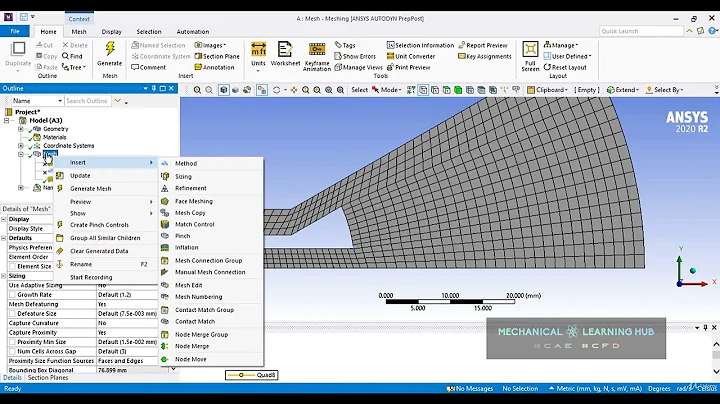Viewport: 720px width, 404px height.
Task: Click in the Search Outline field
Action: click(x=87, y=101)
